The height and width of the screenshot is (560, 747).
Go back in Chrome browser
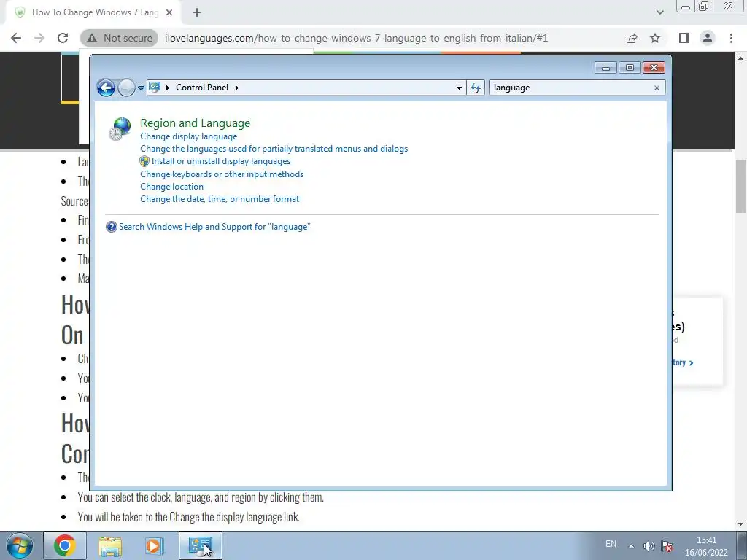coord(16,38)
